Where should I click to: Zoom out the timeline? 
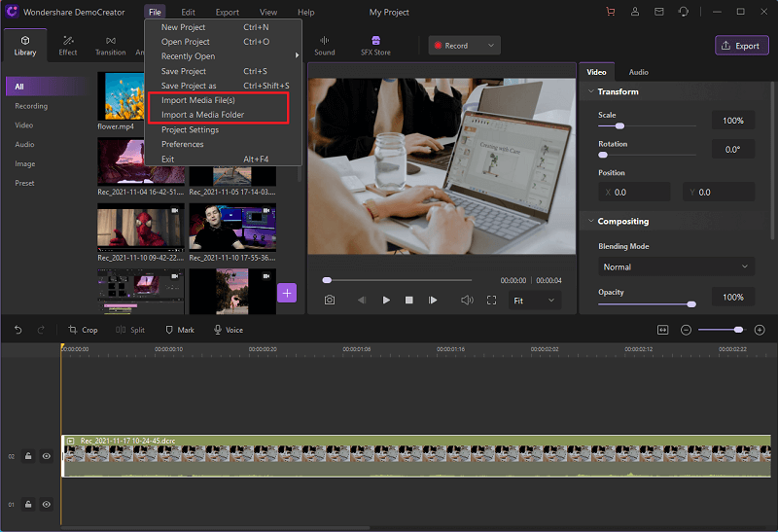coord(686,330)
